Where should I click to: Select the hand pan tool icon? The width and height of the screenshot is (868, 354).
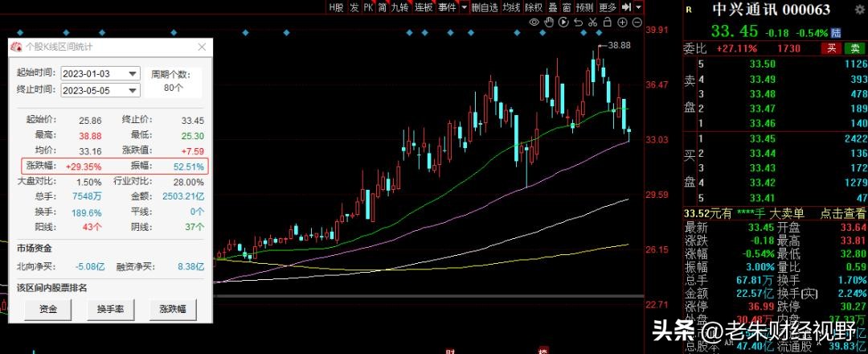547,23
